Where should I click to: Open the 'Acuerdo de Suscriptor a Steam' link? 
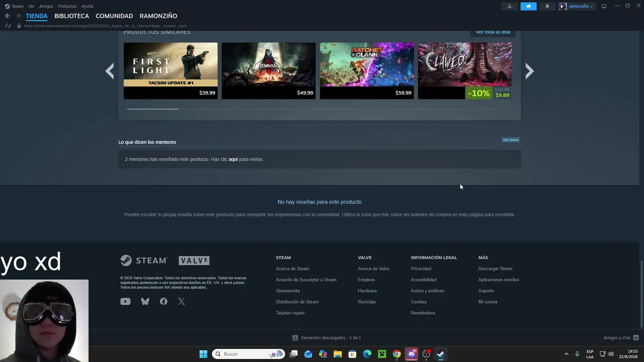coord(306,280)
